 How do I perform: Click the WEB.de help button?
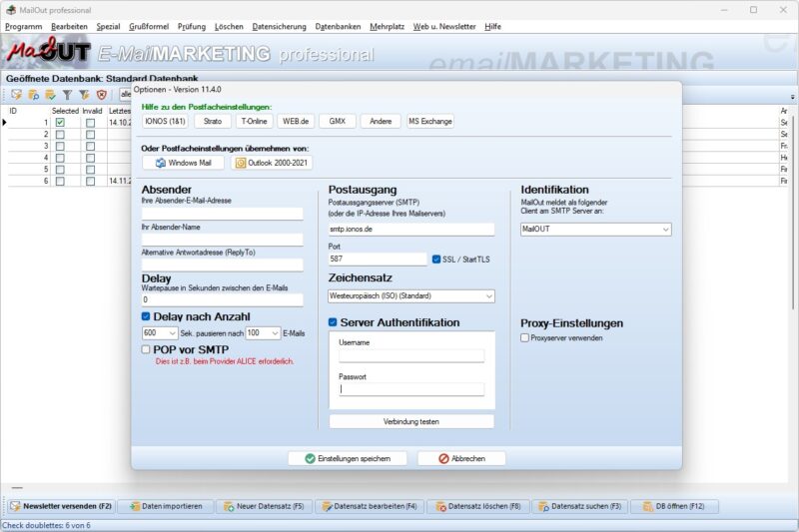(296, 121)
